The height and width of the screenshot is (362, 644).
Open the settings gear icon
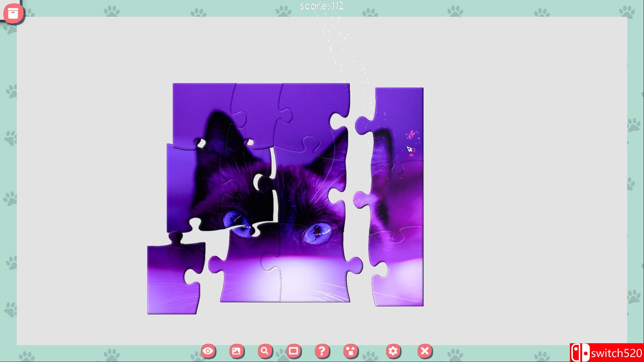(393, 351)
